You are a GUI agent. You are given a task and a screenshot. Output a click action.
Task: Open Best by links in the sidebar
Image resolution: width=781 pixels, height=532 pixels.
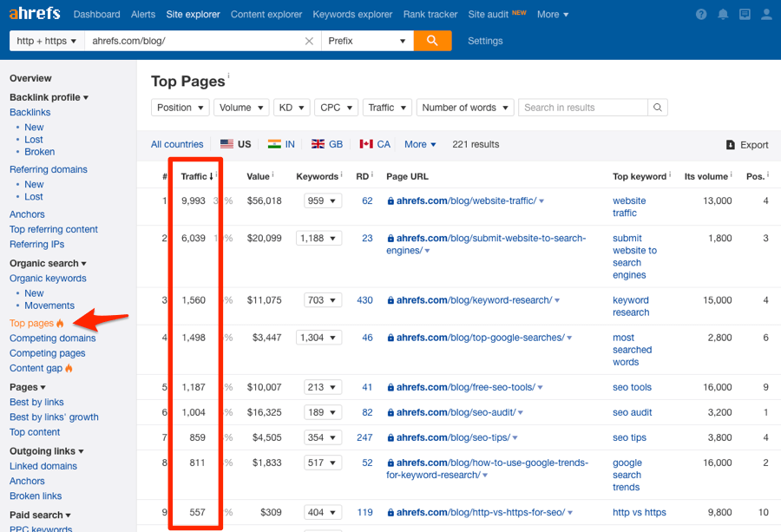[x=36, y=402]
